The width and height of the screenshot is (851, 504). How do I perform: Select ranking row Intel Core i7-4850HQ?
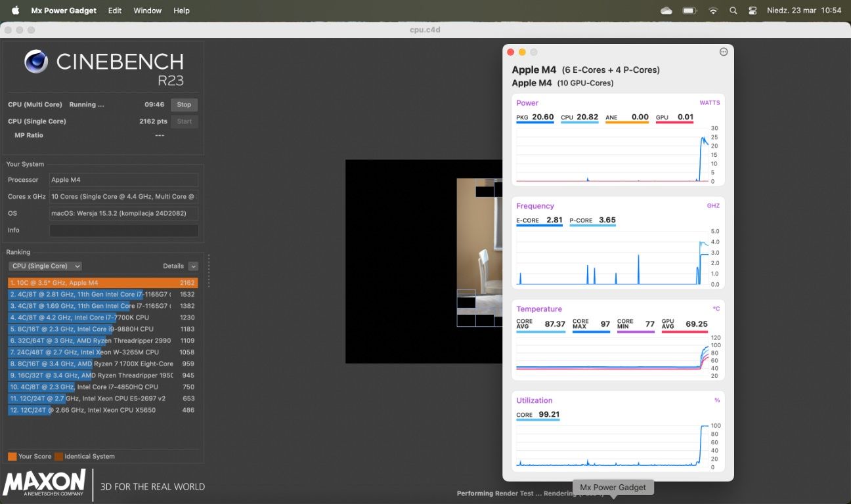(103, 387)
